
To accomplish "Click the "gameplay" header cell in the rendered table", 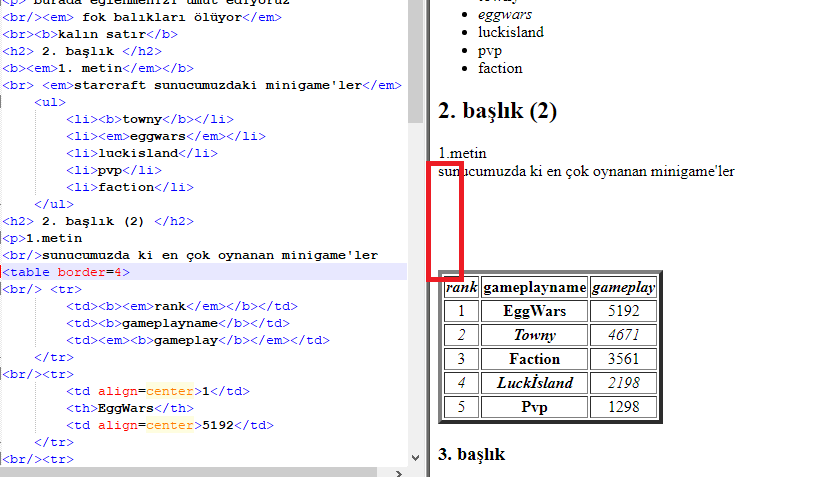I will coord(624,287).
